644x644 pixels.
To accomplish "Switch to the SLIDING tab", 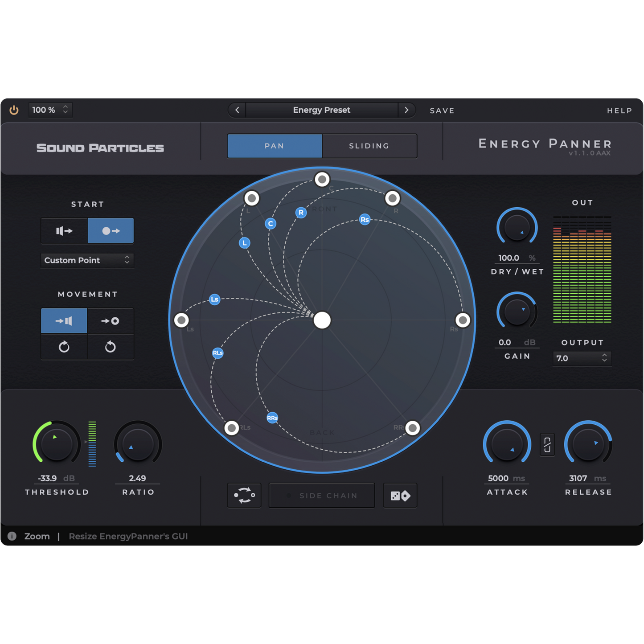I will click(369, 146).
